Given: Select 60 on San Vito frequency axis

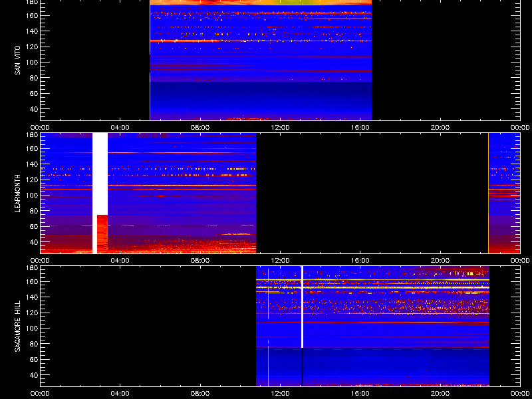Looking at the screenshot, I should click(35, 93).
